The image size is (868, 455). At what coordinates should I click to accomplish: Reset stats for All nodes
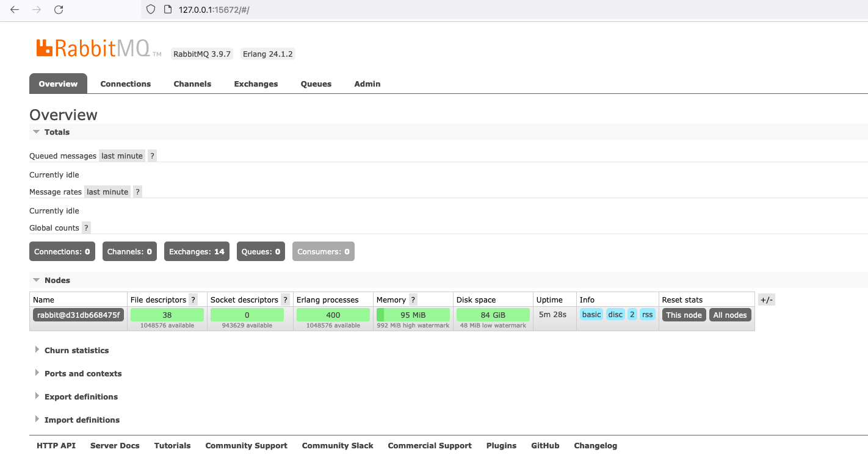tap(730, 315)
